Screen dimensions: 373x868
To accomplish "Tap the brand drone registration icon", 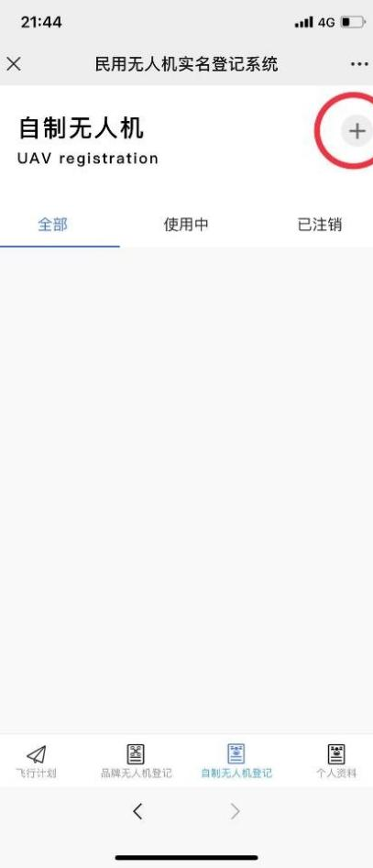I will click(x=136, y=754).
